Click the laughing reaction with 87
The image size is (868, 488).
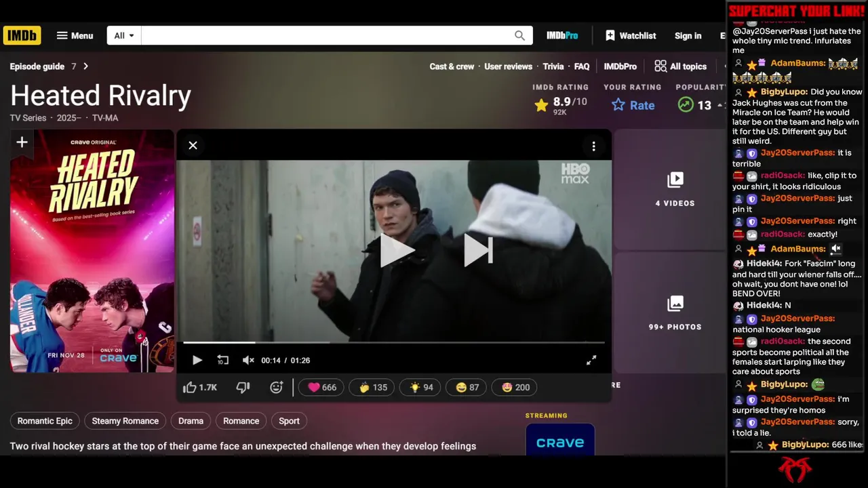[467, 387]
